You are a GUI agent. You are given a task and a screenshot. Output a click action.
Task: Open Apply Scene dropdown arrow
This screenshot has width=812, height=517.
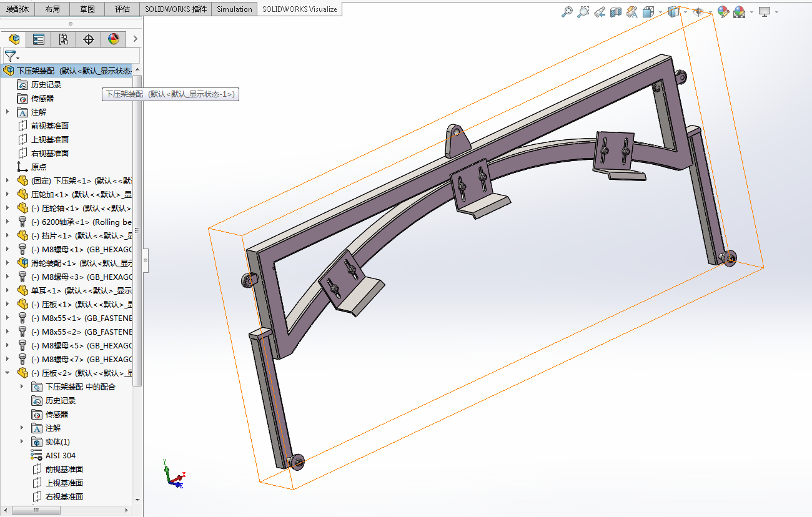coord(751,11)
